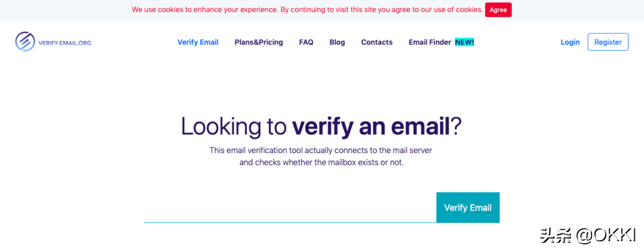644x252 pixels.
Task: Open the Contacts page
Action: 377,42
